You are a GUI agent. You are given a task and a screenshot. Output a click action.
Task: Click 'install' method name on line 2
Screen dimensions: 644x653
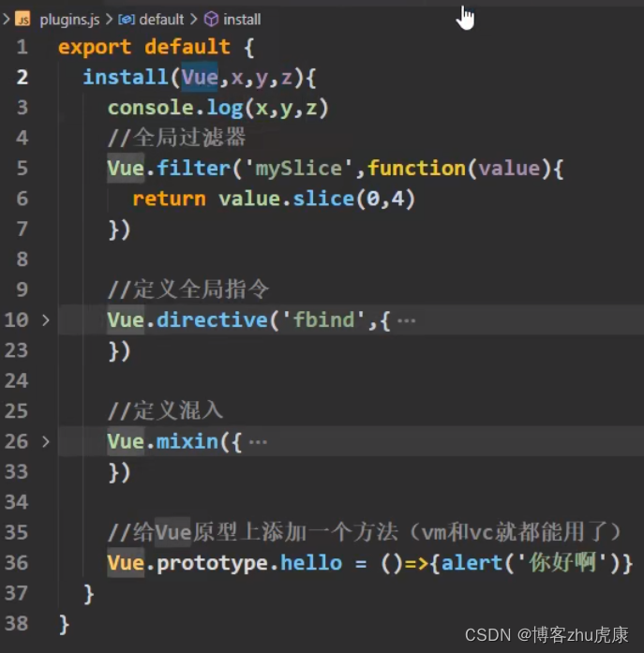[x=126, y=77]
